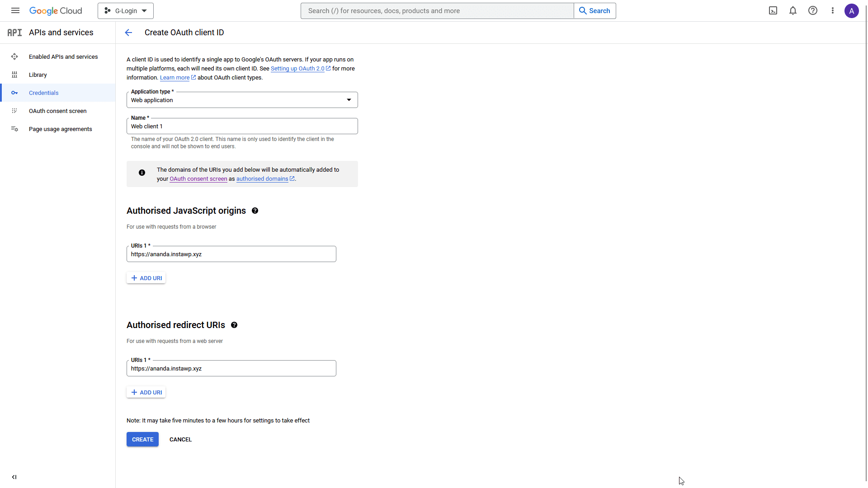Image resolution: width=868 pixels, height=488 pixels.
Task: Open the navigation hamburger menu
Action: coord(15,10)
